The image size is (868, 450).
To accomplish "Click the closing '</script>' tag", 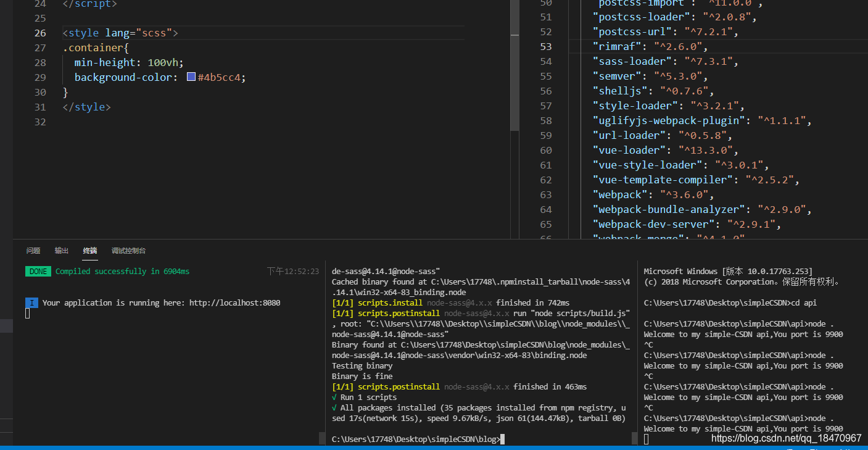I will [89, 4].
